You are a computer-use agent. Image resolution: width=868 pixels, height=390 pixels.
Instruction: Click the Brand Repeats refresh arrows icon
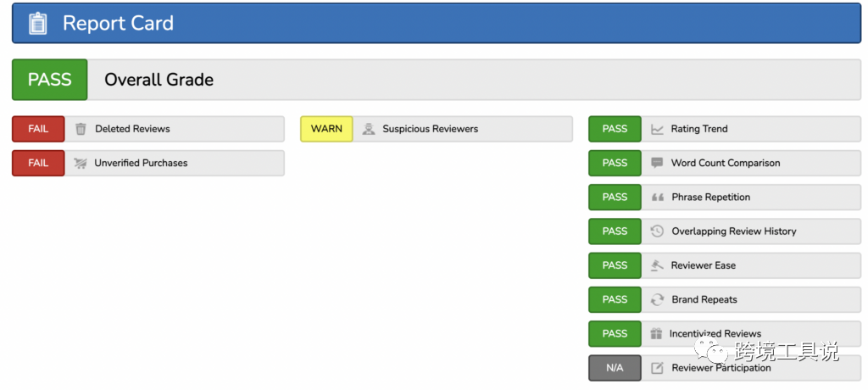[657, 299]
